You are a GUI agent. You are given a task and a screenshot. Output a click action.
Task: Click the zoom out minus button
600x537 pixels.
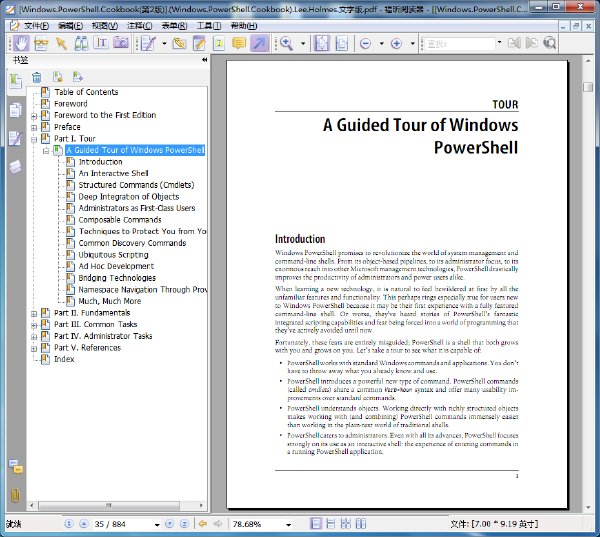(365, 43)
